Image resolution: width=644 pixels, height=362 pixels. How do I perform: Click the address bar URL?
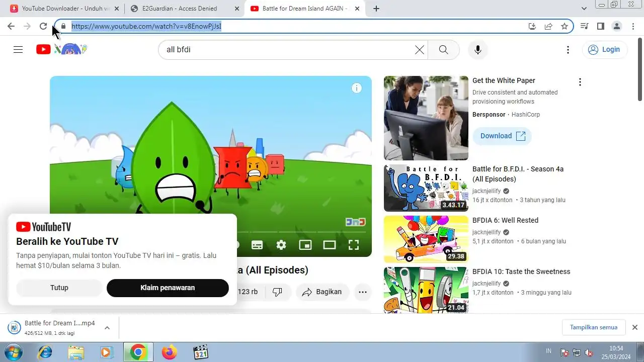click(x=146, y=26)
